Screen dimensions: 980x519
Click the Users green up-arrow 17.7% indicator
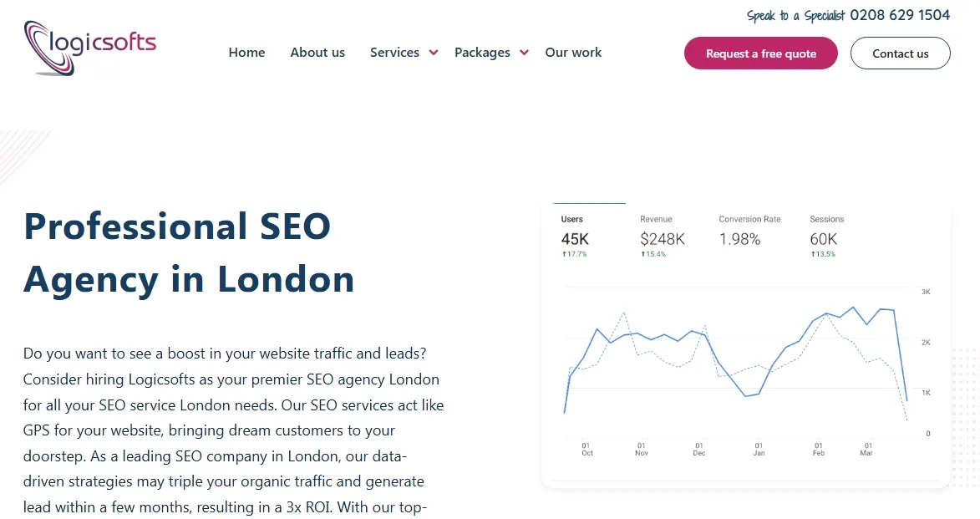click(x=564, y=254)
